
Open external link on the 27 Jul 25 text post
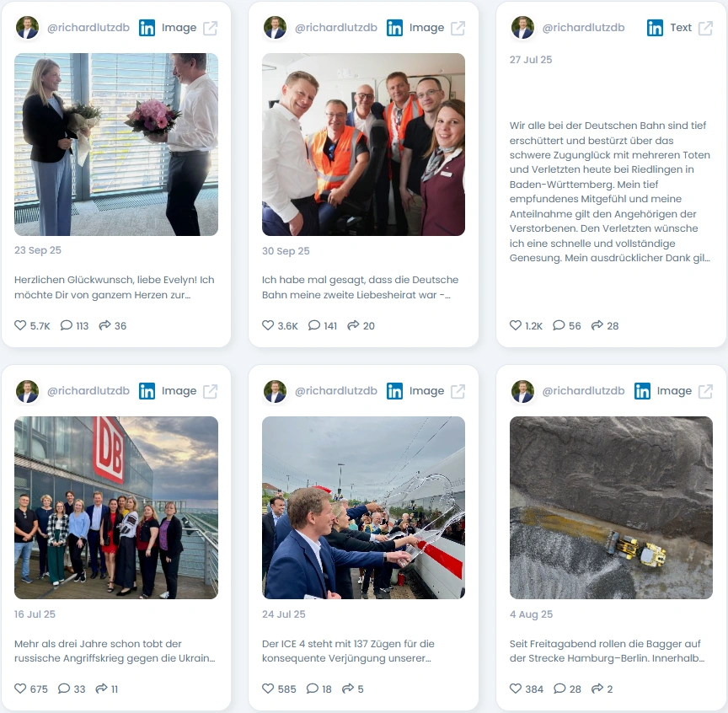[x=705, y=28]
